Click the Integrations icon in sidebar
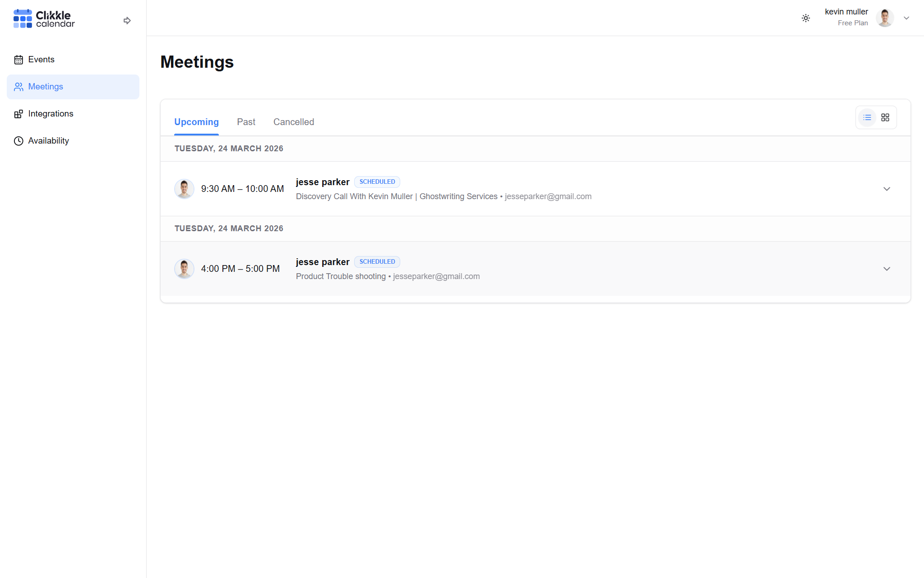This screenshot has width=924, height=578. coord(18,114)
